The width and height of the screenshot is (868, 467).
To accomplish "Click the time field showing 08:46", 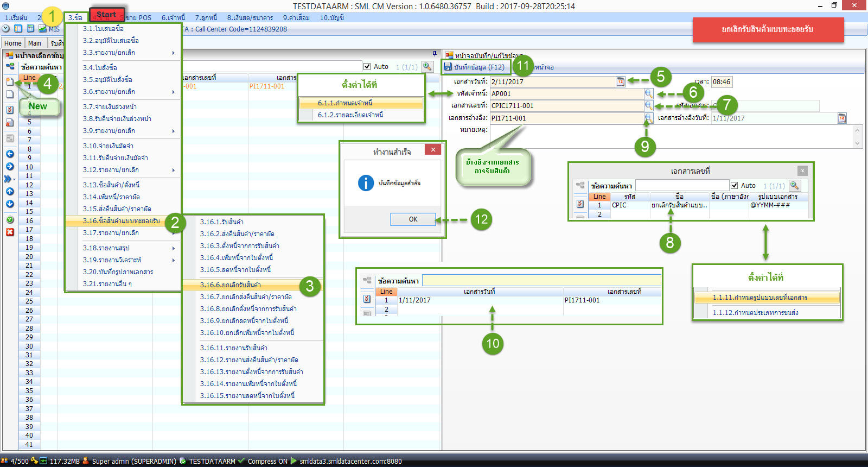I will pos(722,81).
